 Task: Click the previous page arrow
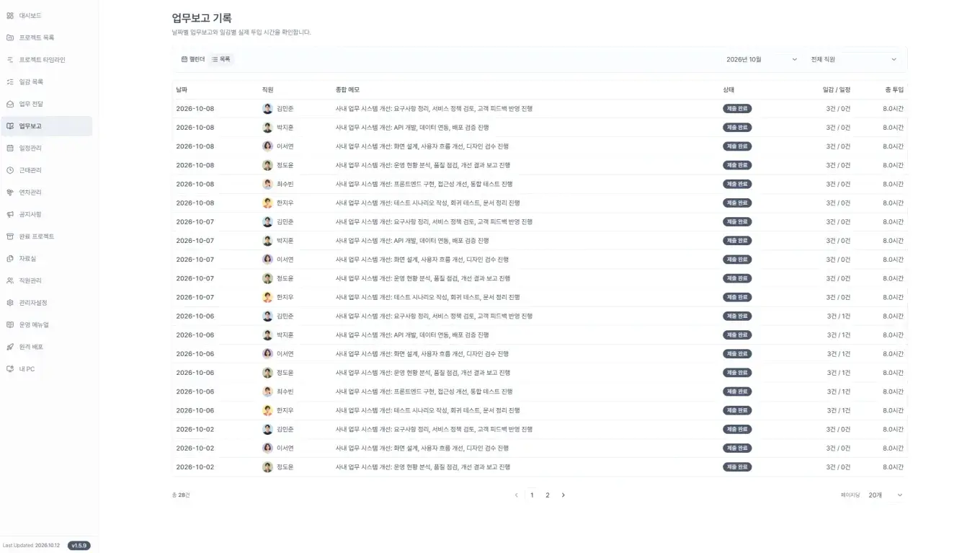pos(516,495)
